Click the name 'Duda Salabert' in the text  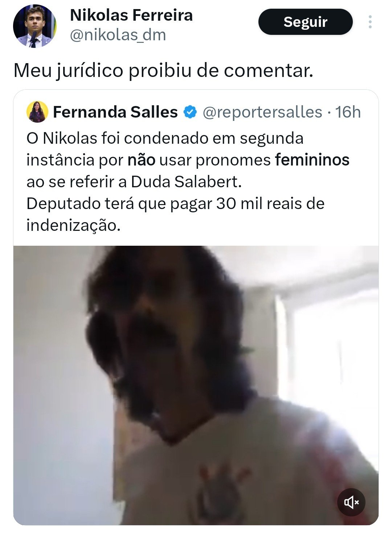pos(186,182)
